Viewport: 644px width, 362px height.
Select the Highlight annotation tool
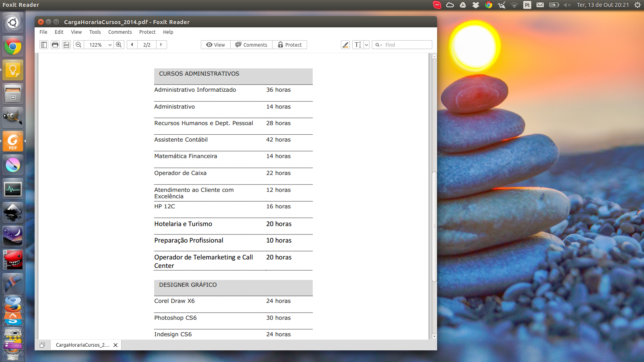[345, 45]
